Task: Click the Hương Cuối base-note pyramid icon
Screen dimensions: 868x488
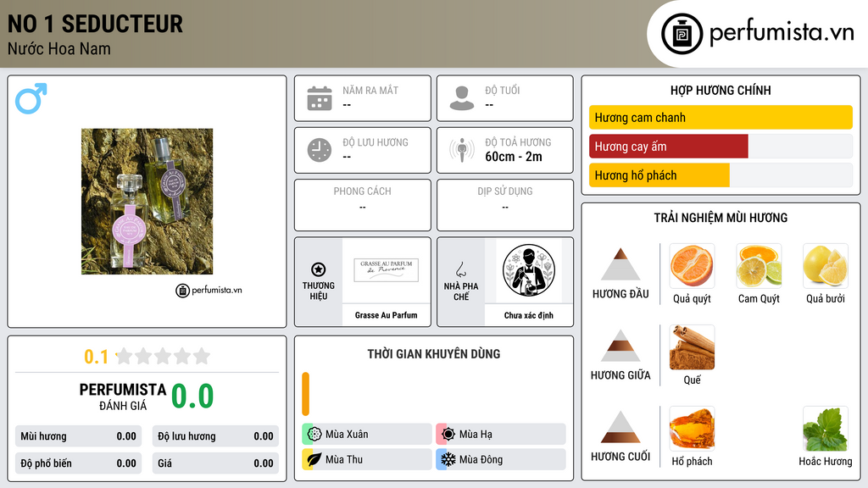Action: coord(620,427)
